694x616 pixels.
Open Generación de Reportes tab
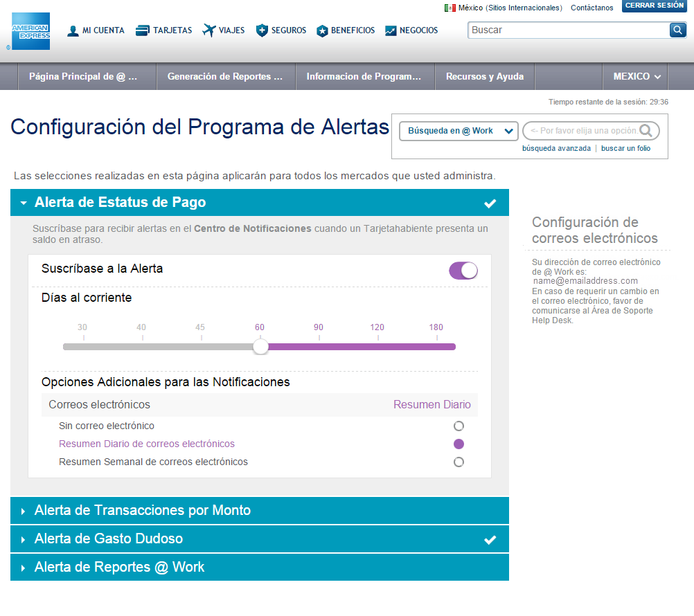tap(226, 77)
